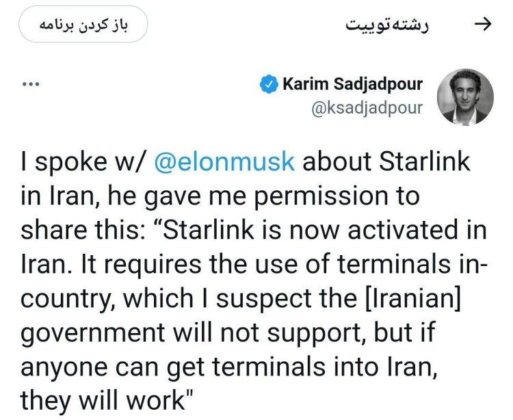This screenshot has height=420, width=513.
Task: Go back using the arrow icon
Action: [483, 24]
